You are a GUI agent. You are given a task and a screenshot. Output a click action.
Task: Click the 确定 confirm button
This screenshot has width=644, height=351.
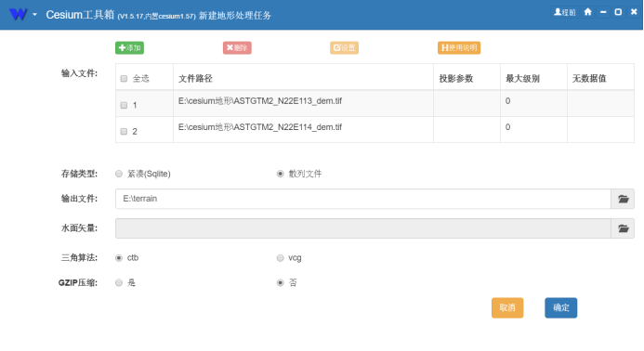pyautogui.click(x=561, y=308)
